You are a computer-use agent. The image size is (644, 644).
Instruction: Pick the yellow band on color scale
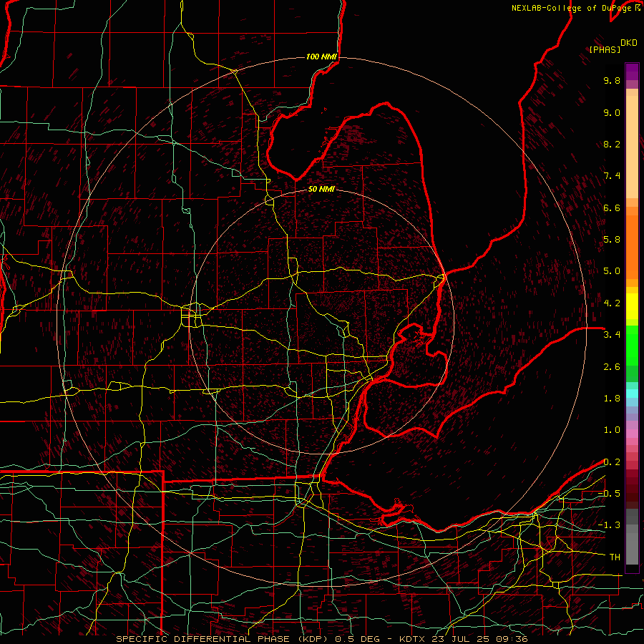click(x=632, y=306)
